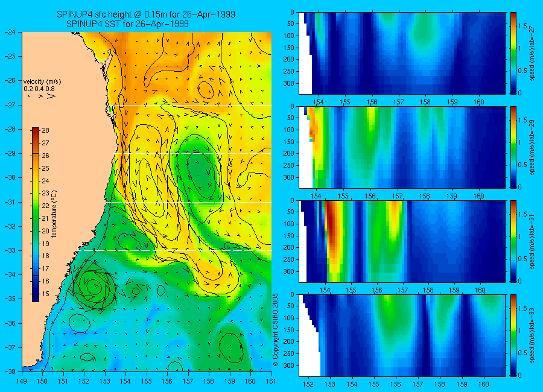The width and height of the screenshot is (543, 392).
Task: Click the "-38" latitude tick on the map
Action: 10,371
